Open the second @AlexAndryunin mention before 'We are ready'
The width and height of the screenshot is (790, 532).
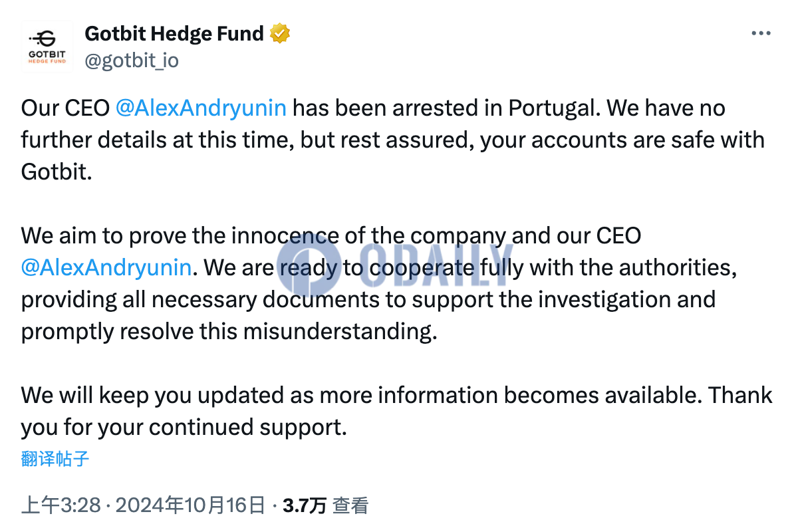pyautogui.click(x=106, y=267)
